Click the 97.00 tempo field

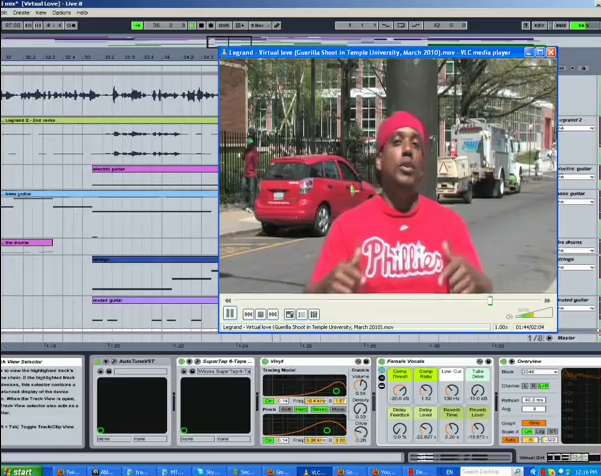point(12,25)
